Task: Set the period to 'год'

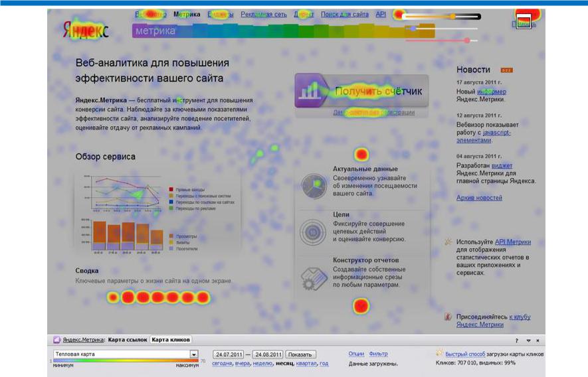Action: click(324, 364)
